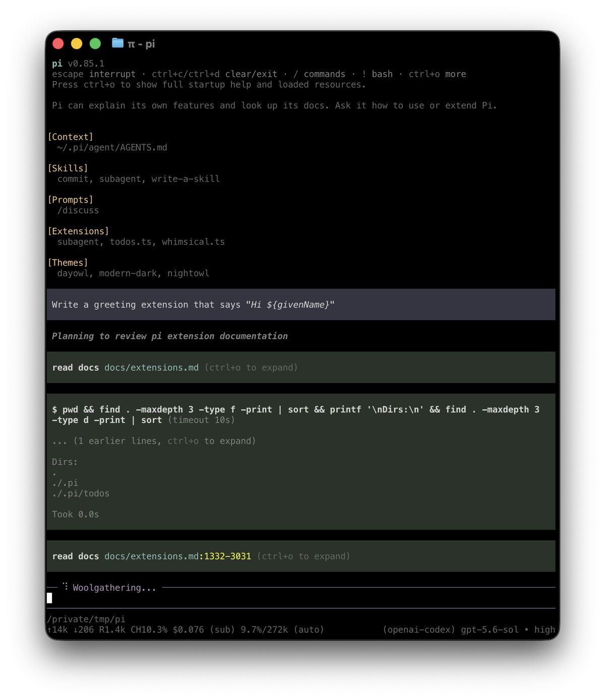This screenshot has width=605, height=700.
Task: Click the "(timeout 10s)" text
Action: point(201,420)
